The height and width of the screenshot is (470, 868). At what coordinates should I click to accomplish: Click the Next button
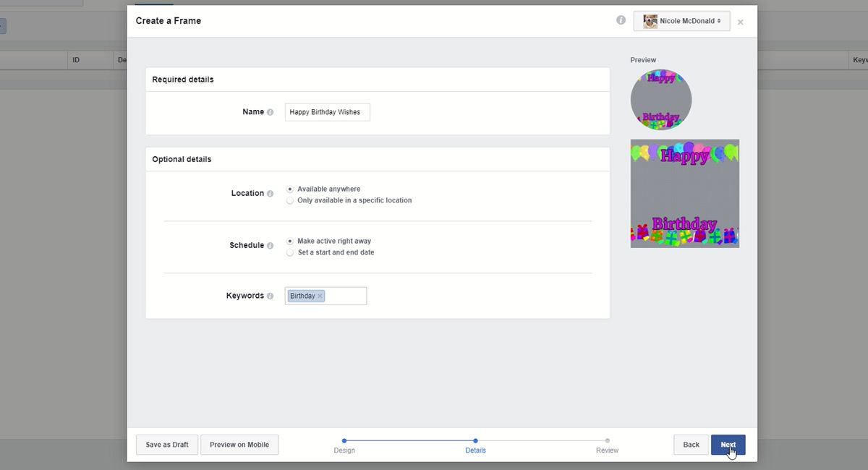click(x=728, y=445)
